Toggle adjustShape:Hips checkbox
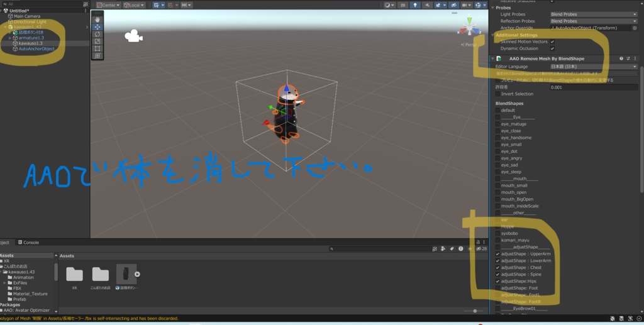The width and height of the screenshot is (644, 325). 498,281
